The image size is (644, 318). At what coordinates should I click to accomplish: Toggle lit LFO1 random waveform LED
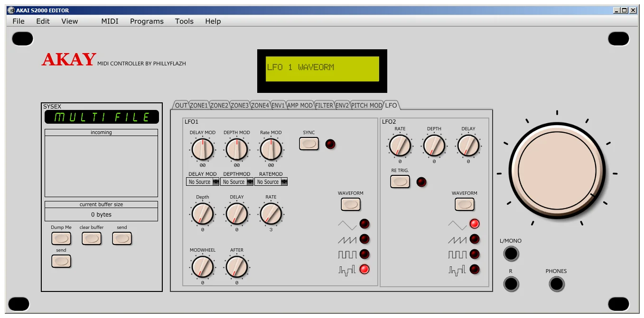coord(364,269)
